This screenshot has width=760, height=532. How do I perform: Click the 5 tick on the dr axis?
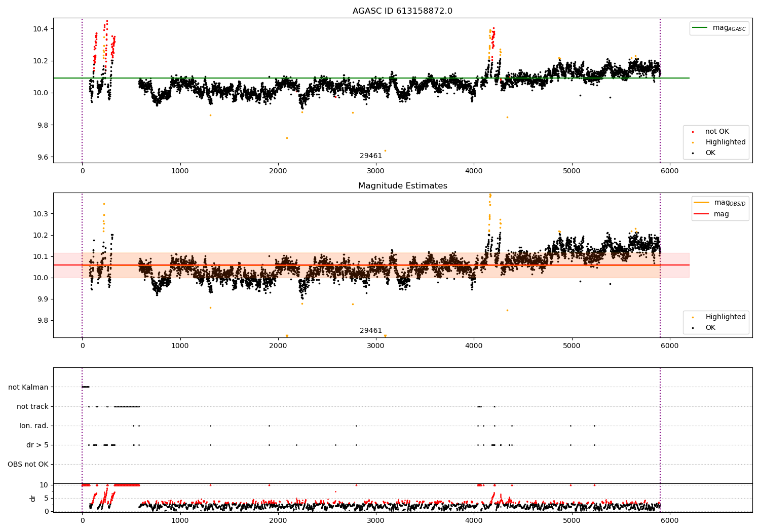[x=46, y=498]
